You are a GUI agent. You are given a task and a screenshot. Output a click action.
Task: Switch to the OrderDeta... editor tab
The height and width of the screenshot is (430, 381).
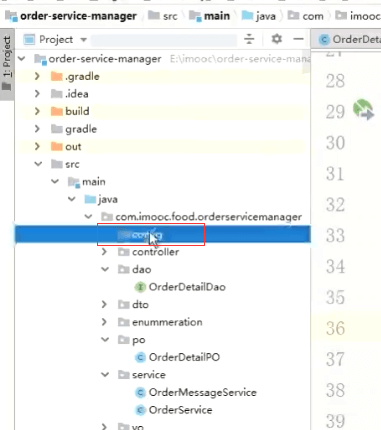pyautogui.click(x=347, y=39)
